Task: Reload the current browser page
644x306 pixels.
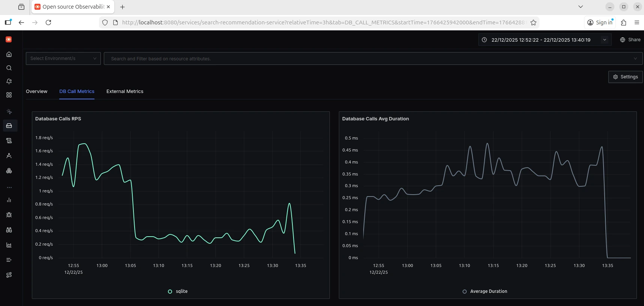Action: (48, 22)
